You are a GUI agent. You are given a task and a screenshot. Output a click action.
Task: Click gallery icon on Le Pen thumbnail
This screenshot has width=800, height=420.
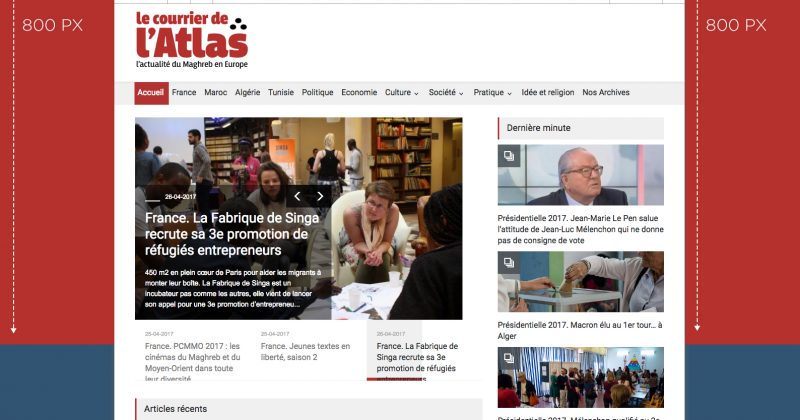point(509,156)
